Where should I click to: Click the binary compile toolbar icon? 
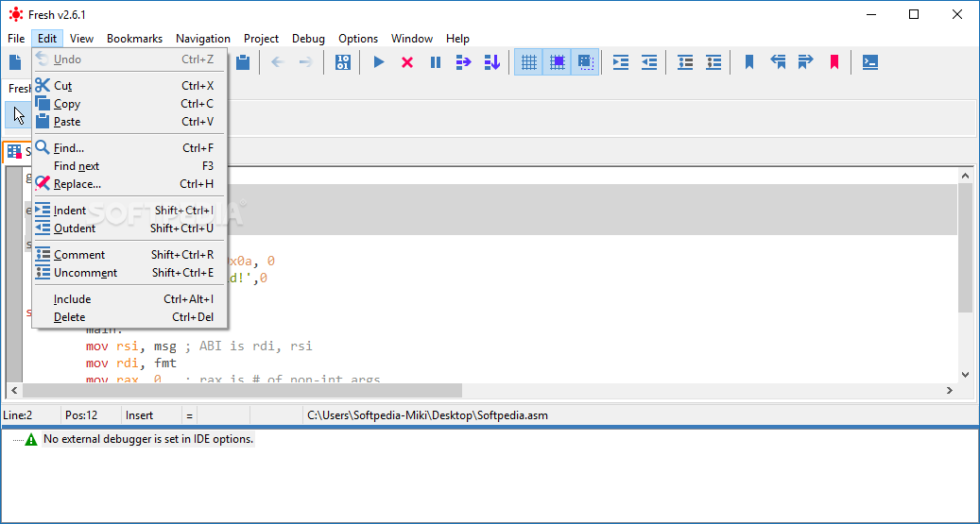click(x=342, y=61)
